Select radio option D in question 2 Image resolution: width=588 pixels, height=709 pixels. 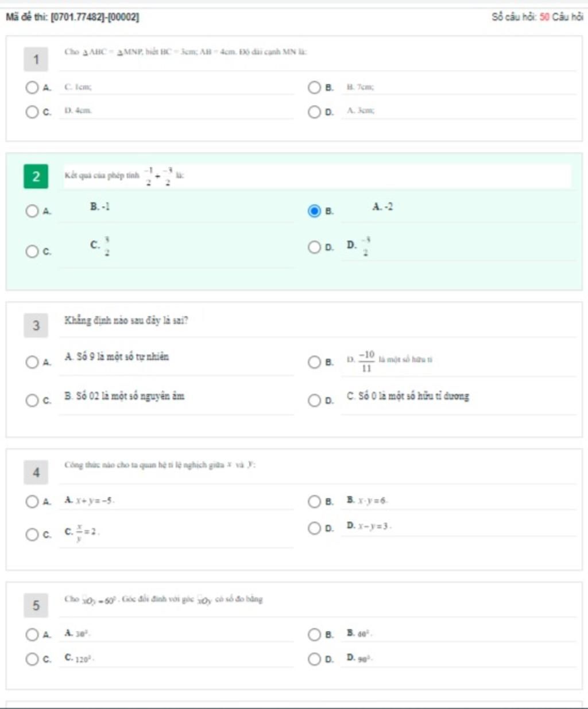pyautogui.click(x=314, y=247)
